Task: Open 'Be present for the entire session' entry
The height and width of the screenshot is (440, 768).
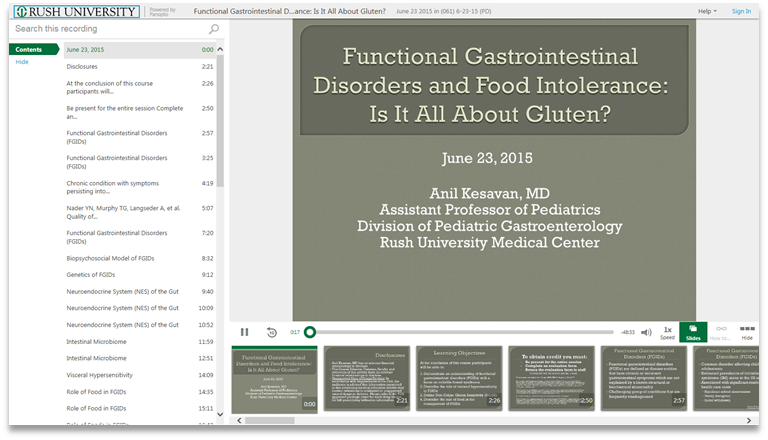Action: 140,112
